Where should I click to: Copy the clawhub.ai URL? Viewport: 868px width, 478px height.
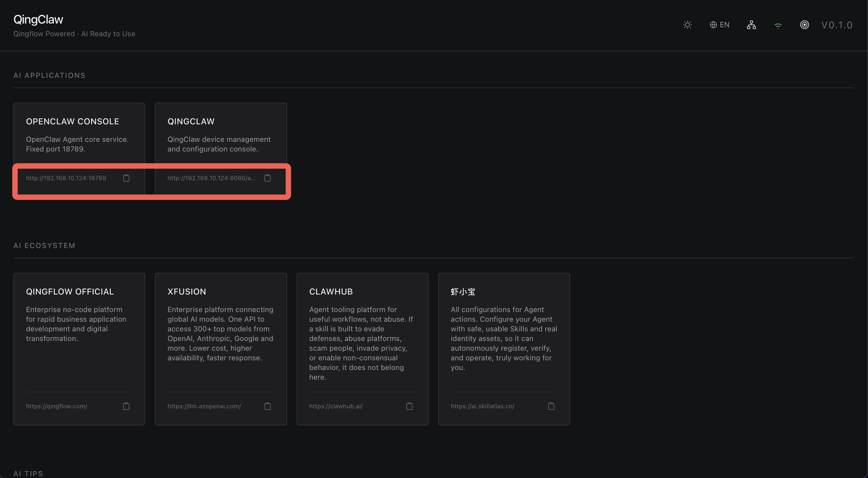[x=409, y=406]
